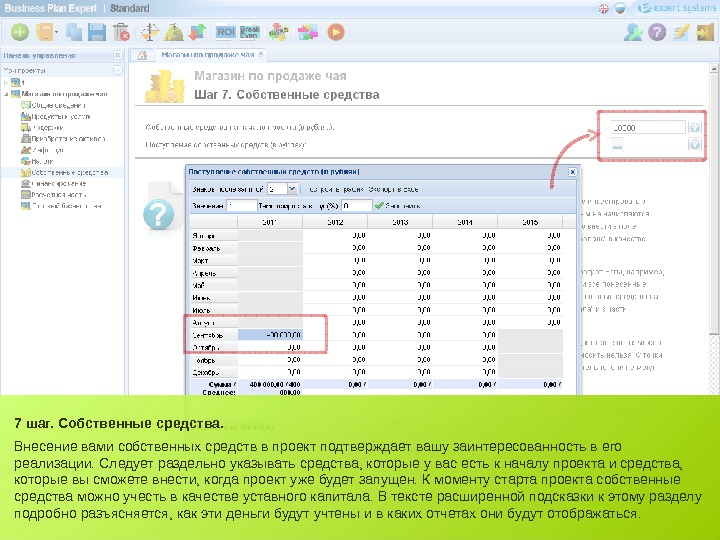Click the 2012 column header
The image size is (720, 540).
pyautogui.click(x=335, y=222)
